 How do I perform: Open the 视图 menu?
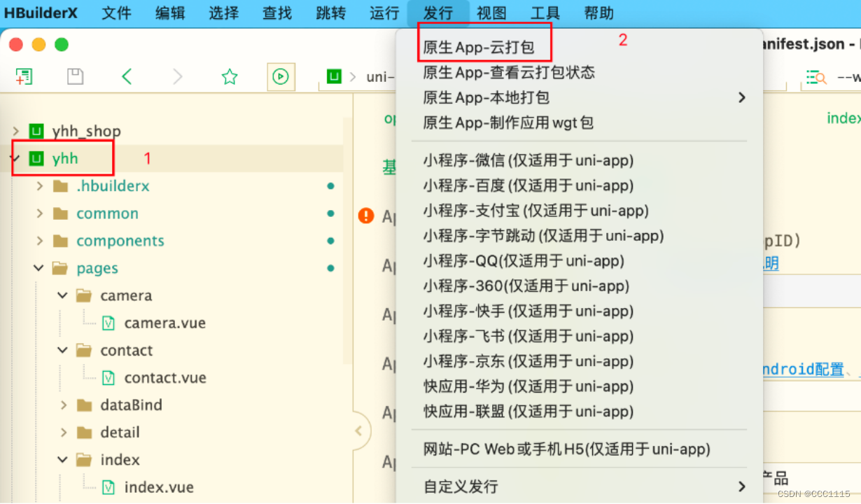(491, 13)
